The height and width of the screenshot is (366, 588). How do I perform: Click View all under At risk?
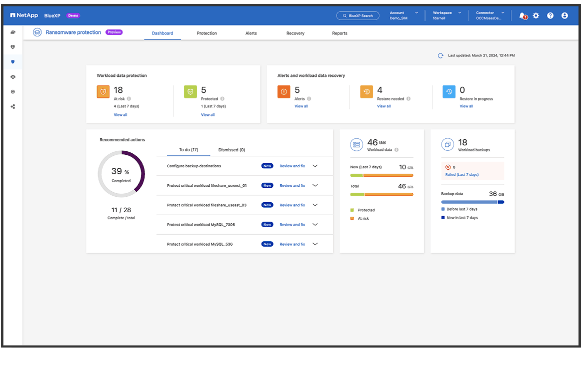[x=121, y=115]
